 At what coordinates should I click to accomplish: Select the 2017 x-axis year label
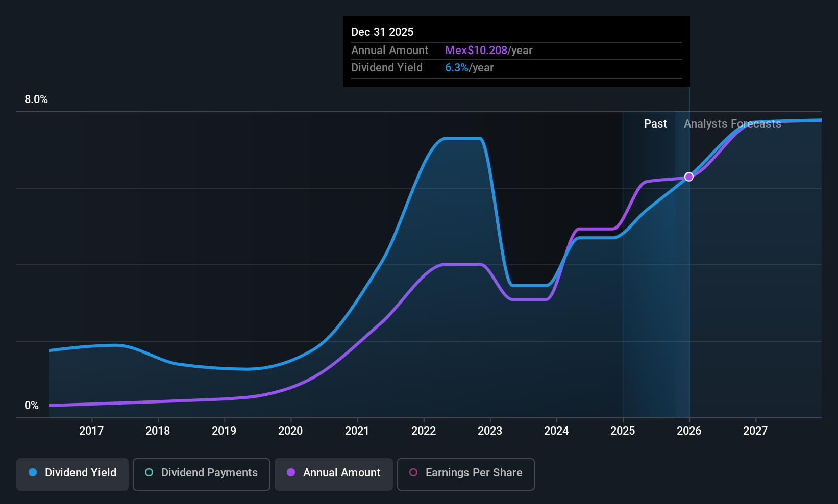[91, 431]
